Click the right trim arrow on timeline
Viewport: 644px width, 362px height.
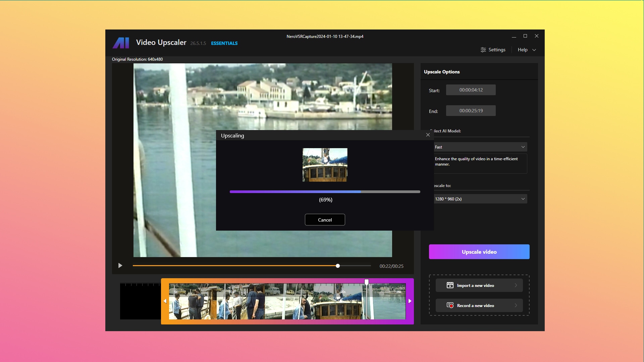410,301
